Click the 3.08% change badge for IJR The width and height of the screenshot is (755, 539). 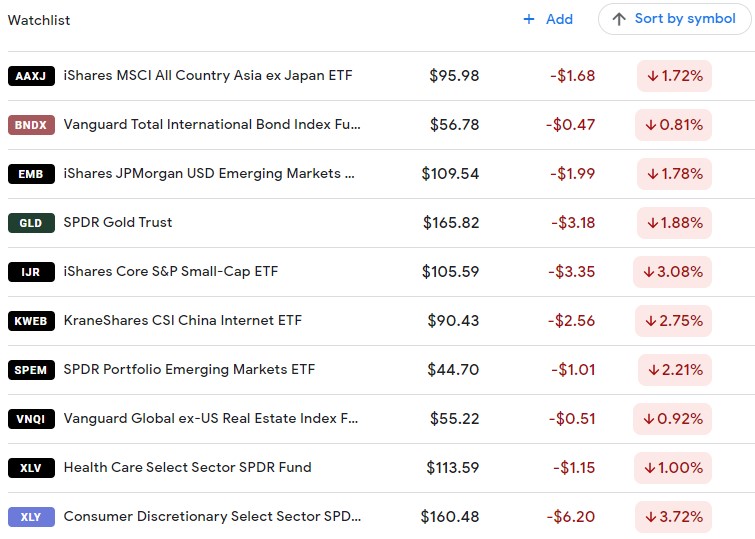tap(672, 272)
